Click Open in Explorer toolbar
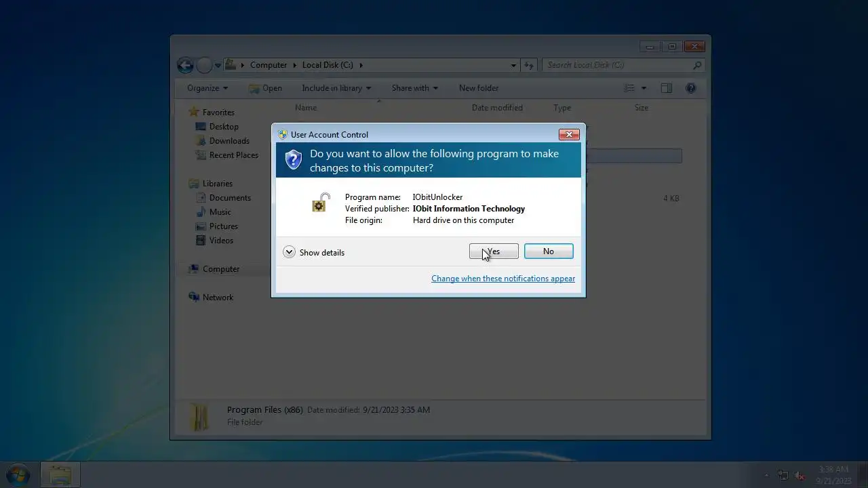This screenshot has width=868, height=488. tap(265, 88)
